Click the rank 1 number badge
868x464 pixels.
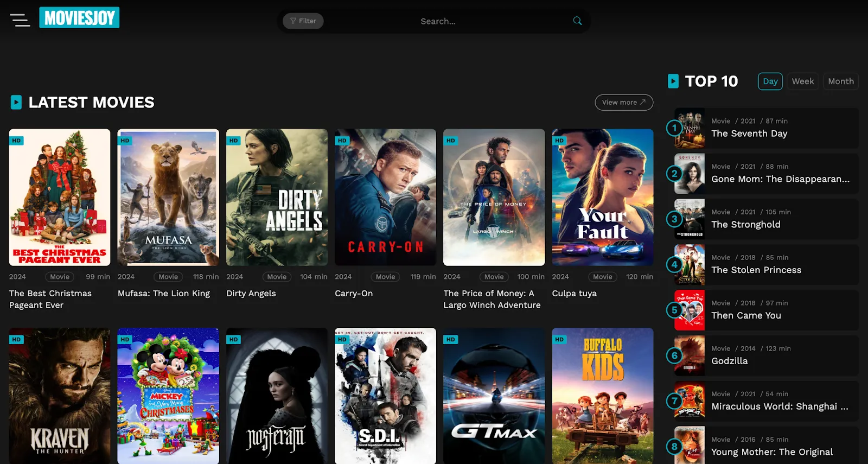coord(674,128)
